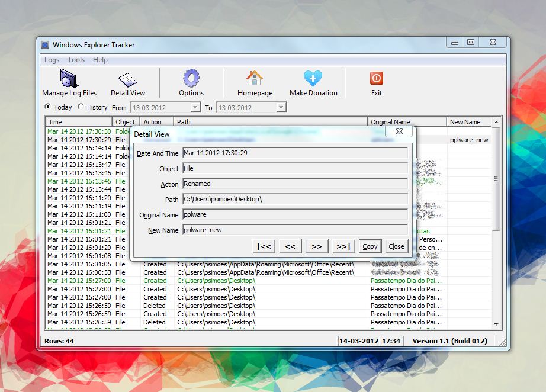Click the Windows Explorer Tracker title icon
The height and width of the screenshot is (392, 546).
[x=45, y=45]
